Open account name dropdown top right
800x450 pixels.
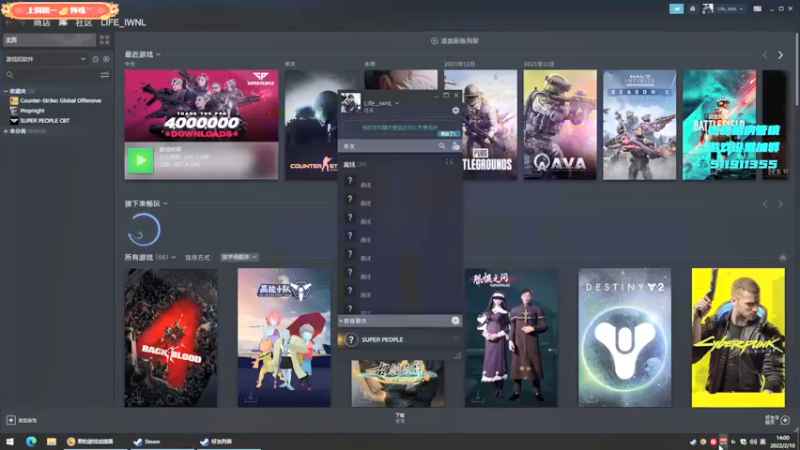[730, 9]
